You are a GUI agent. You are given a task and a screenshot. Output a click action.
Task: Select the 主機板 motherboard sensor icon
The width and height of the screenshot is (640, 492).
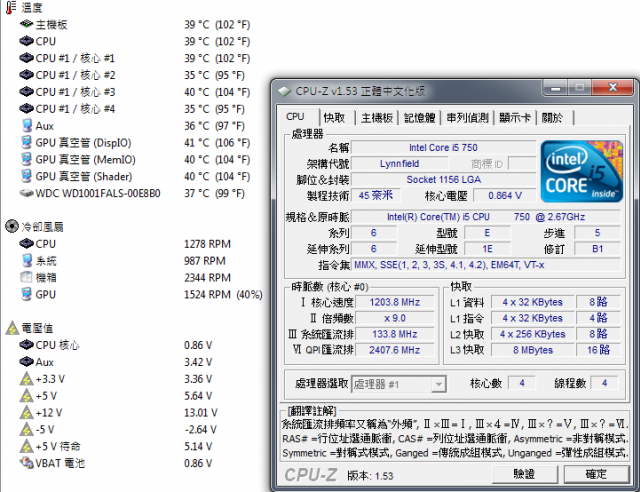click(26, 24)
